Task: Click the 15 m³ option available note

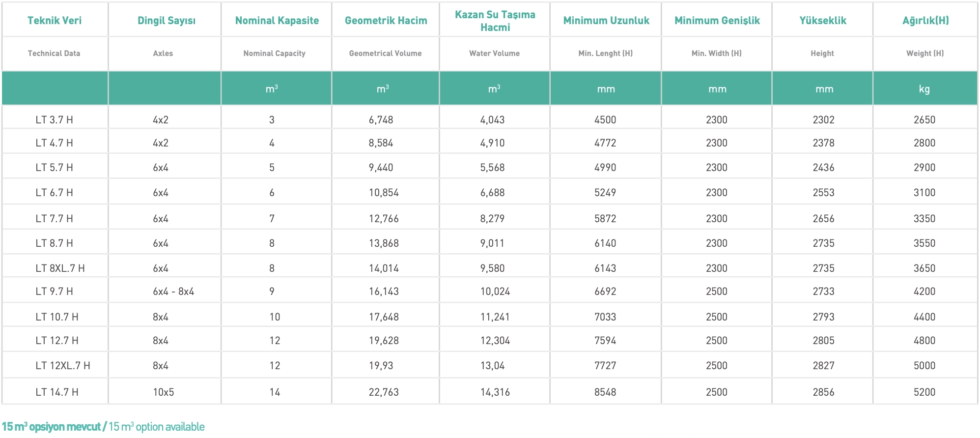Action: pos(103,427)
